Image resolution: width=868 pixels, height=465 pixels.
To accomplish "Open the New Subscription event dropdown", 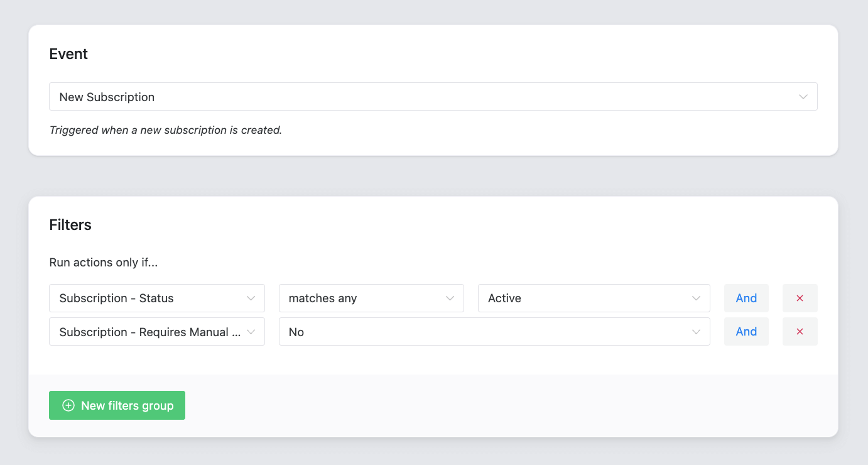I will (433, 97).
